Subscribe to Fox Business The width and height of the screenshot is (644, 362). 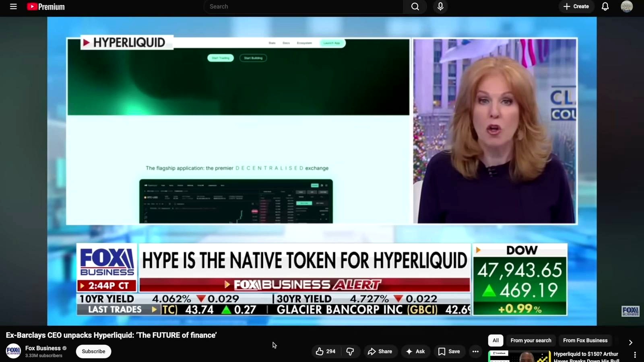[x=93, y=351]
